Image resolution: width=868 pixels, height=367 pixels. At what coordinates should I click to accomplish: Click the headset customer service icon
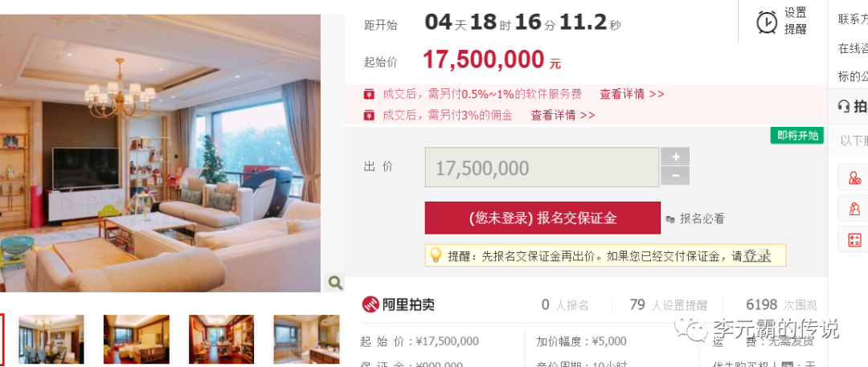[x=844, y=106]
